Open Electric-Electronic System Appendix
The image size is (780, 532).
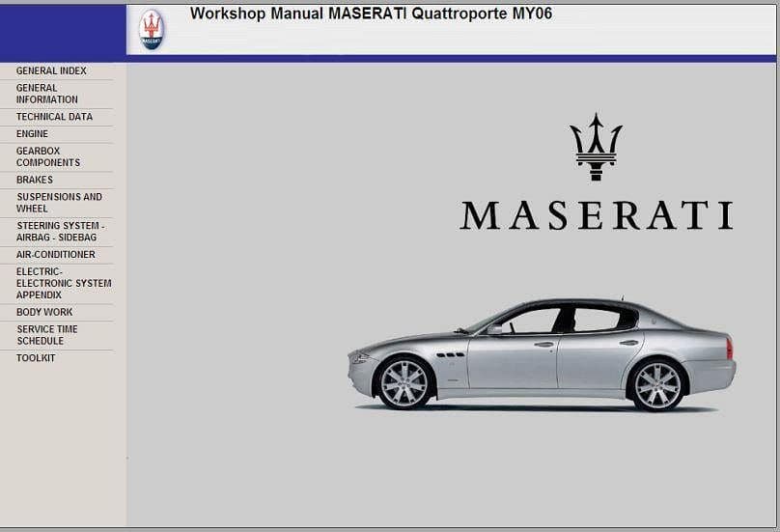64,283
